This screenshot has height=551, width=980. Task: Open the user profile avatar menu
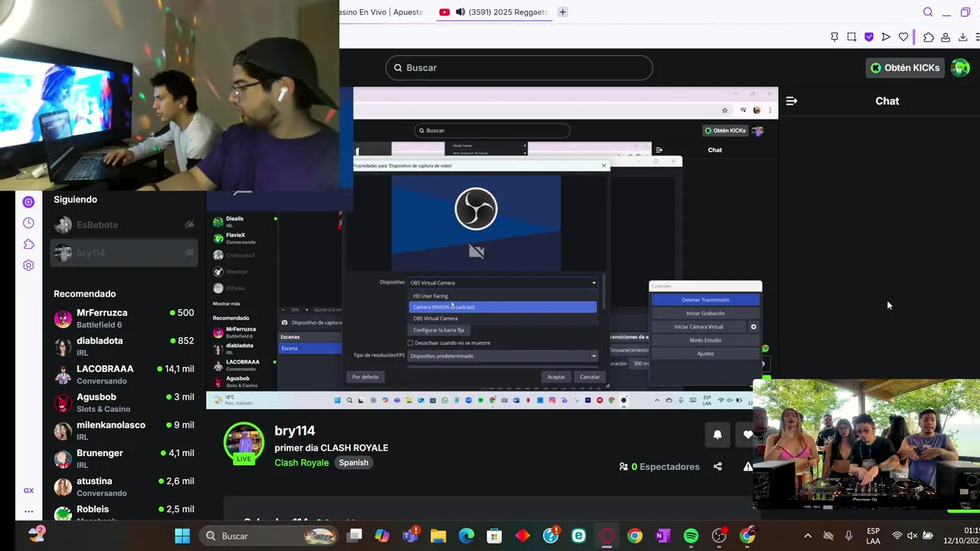tap(960, 67)
